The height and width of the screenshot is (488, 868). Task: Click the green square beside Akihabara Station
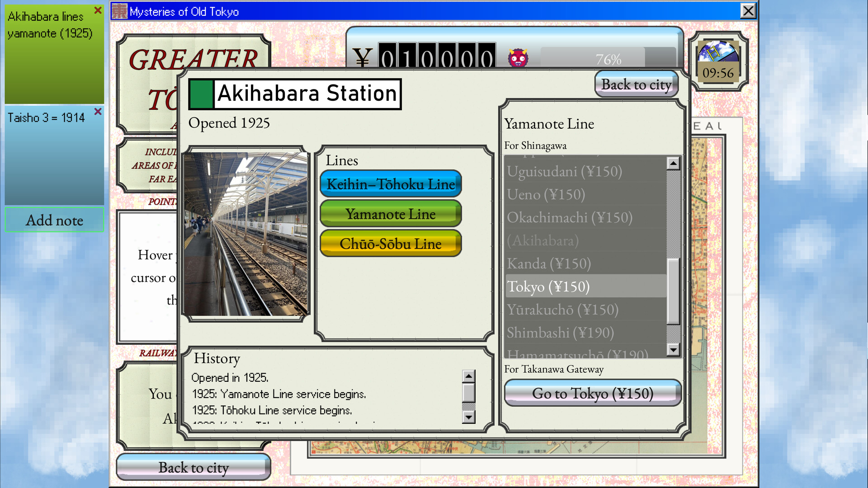tap(201, 94)
